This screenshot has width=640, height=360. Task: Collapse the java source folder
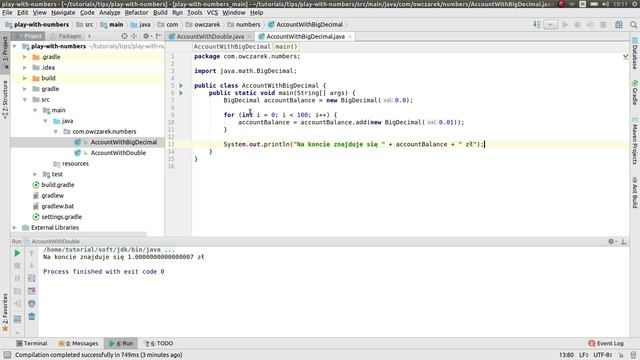click(45, 121)
